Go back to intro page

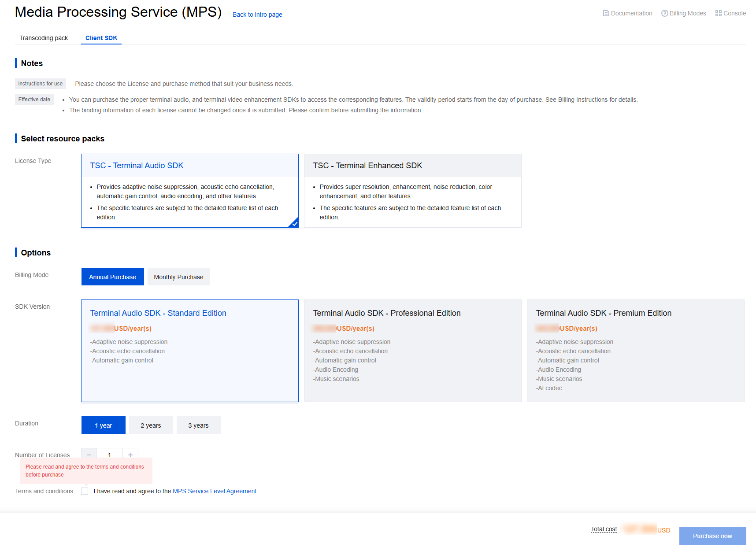point(257,15)
